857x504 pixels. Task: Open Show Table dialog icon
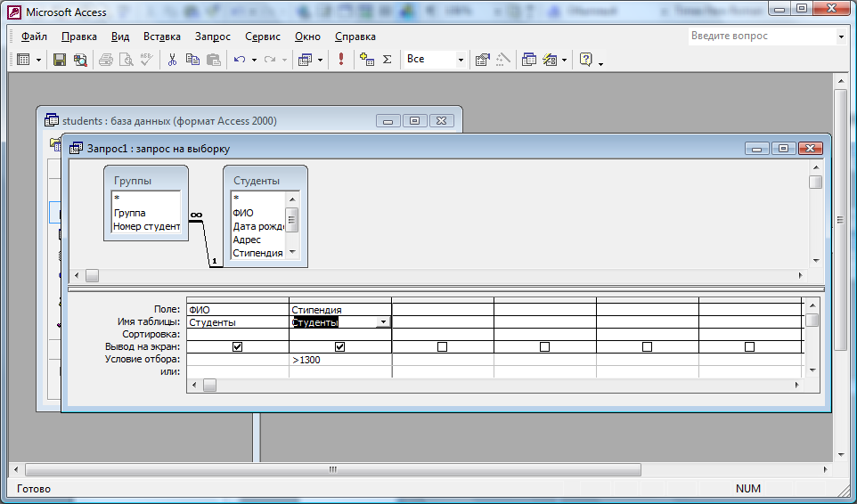(367, 60)
